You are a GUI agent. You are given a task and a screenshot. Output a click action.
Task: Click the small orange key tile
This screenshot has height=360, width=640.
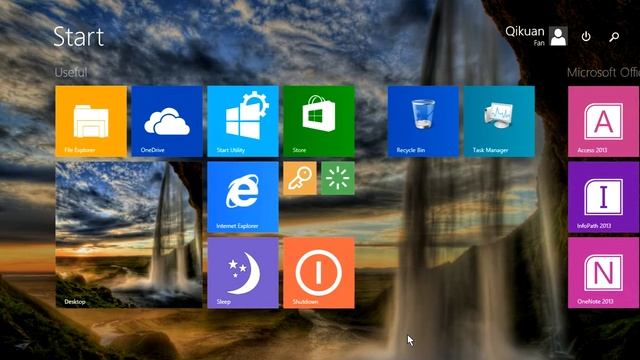pyautogui.click(x=300, y=178)
